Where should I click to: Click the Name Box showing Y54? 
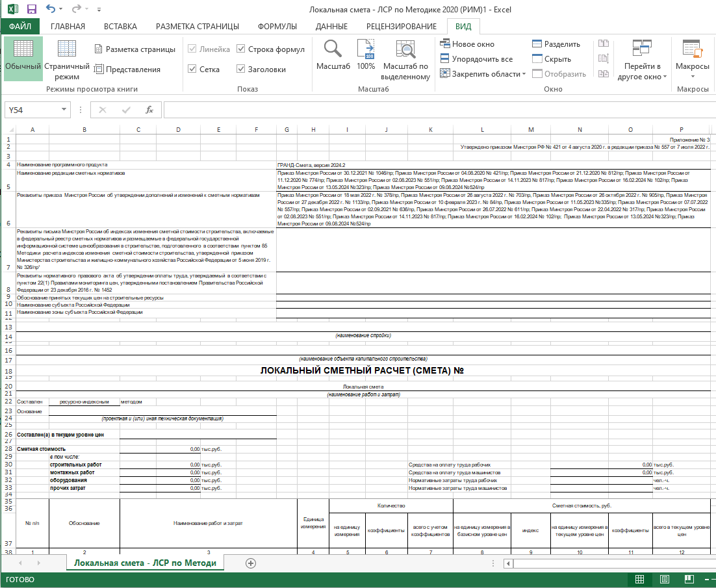[32, 110]
